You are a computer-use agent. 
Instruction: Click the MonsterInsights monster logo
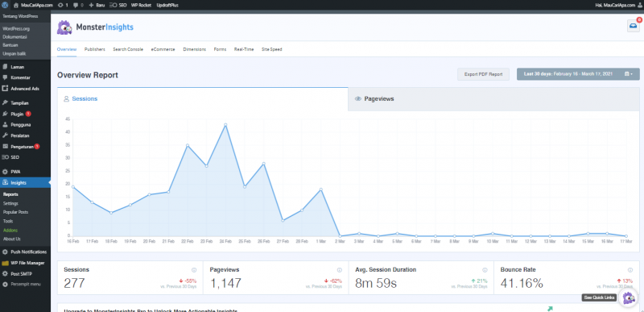pos(64,27)
